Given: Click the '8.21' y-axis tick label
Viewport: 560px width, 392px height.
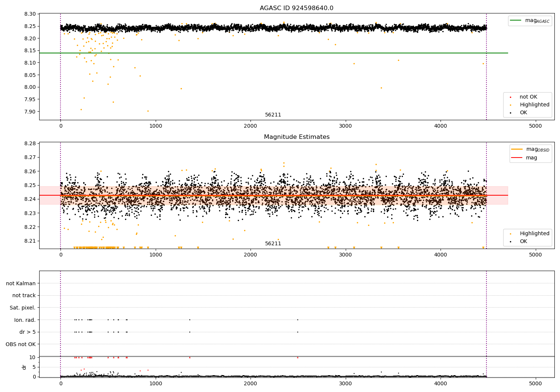Looking at the screenshot, I should 30,241.
